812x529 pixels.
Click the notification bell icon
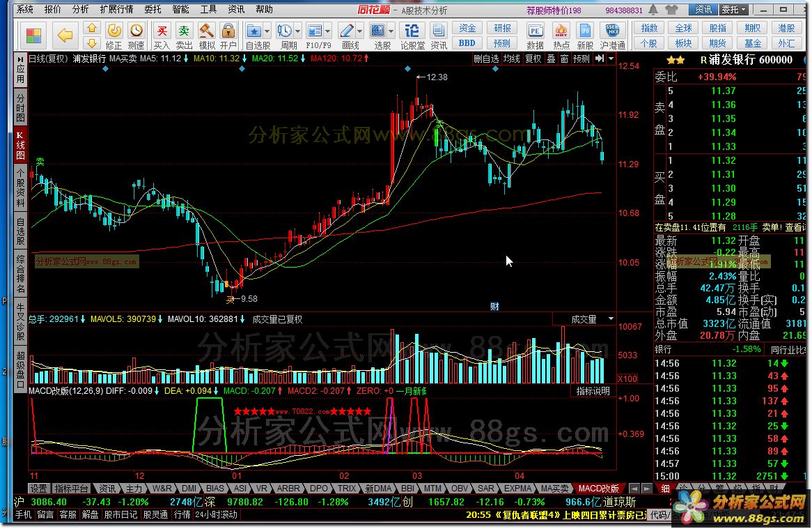pos(653,9)
